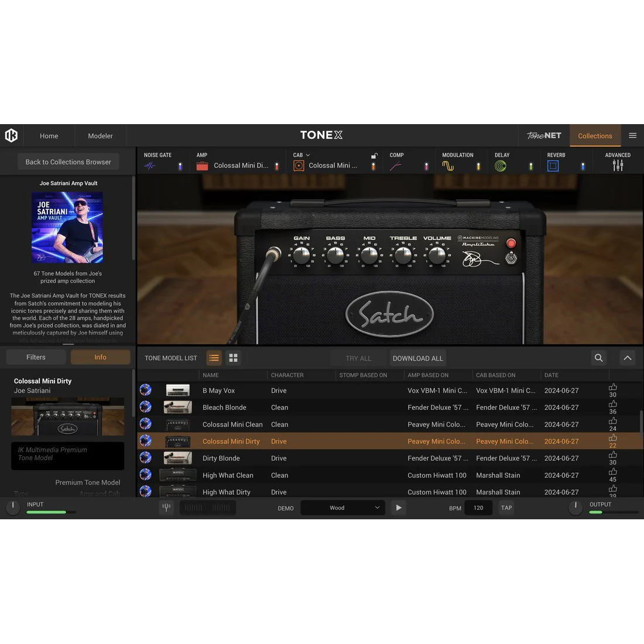The width and height of the screenshot is (644, 644).
Task: Click the Output level knob
Action: point(576,508)
